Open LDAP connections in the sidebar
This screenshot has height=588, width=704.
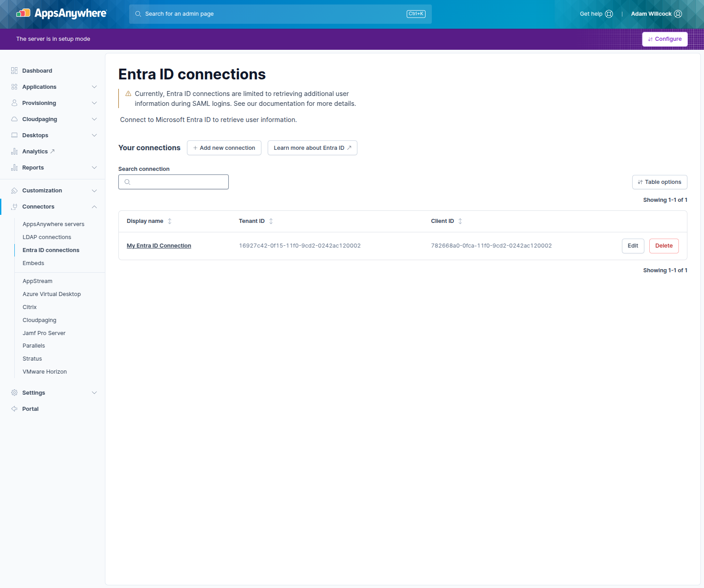coord(47,237)
